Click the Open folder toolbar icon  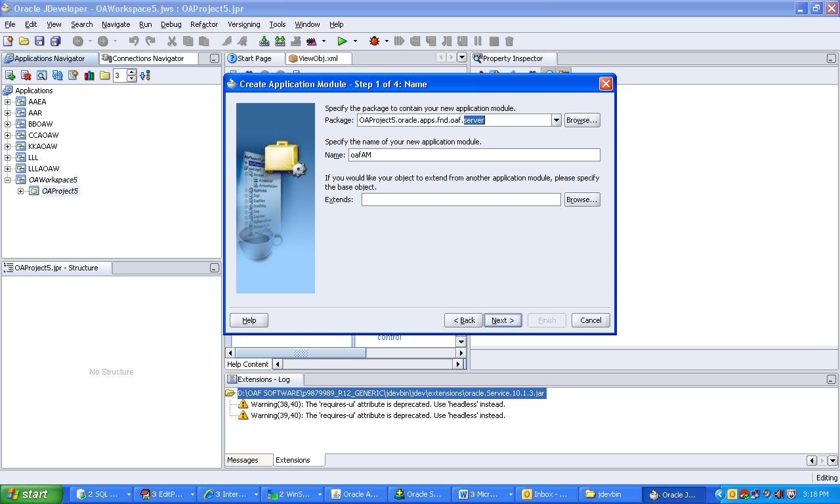pyautogui.click(x=24, y=41)
